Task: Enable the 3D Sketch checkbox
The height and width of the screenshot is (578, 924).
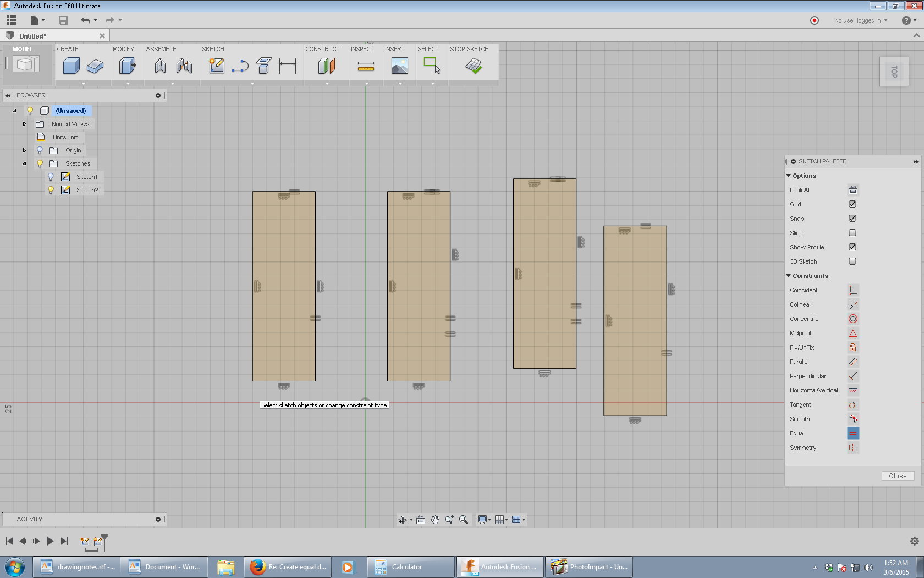Action: tap(853, 261)
